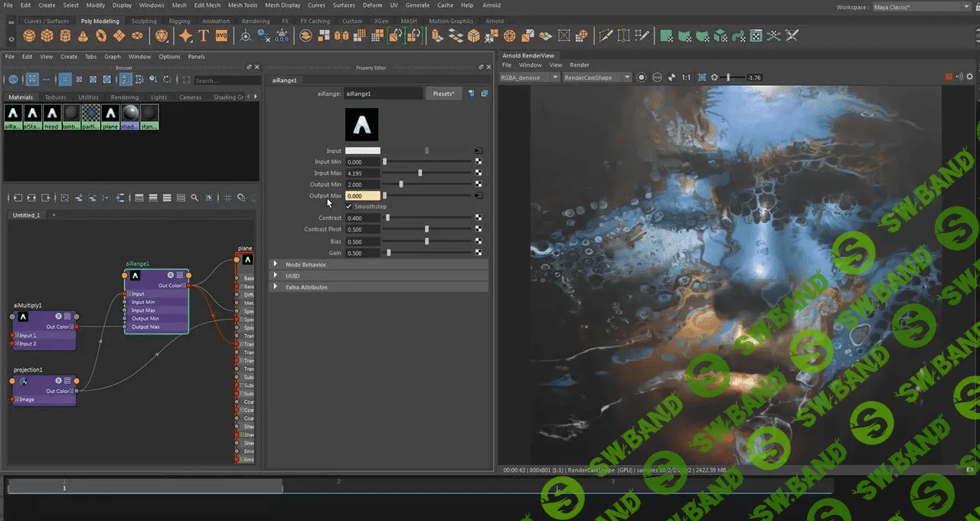The height and width of the screenshot is (521, 980).
Task: Expand the Node Behavior section
Action: tap(305, 264)
